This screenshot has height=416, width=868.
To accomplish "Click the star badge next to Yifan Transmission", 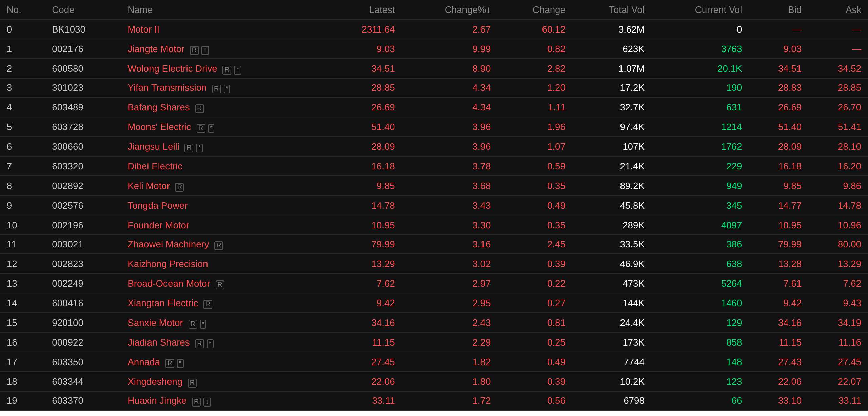I will tap(227, 89).
